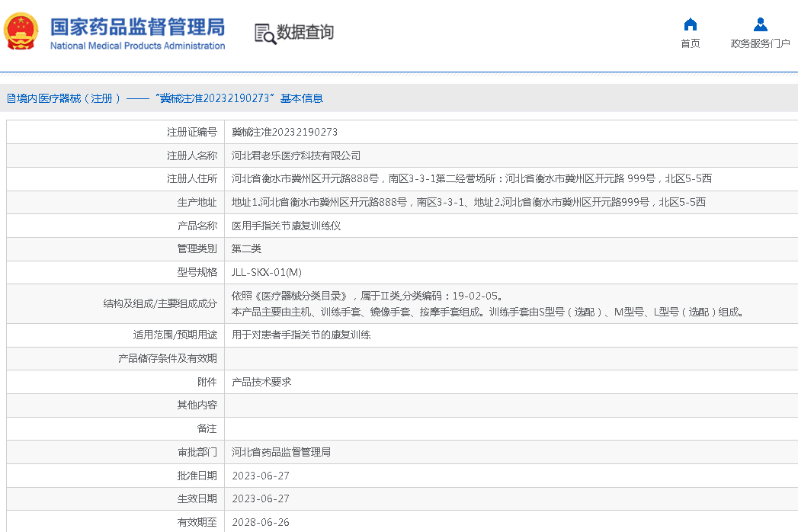Click the 境内医疗器械(注册) breadcrumb title
The image size is (798, 532).
[x=64, y=98]
